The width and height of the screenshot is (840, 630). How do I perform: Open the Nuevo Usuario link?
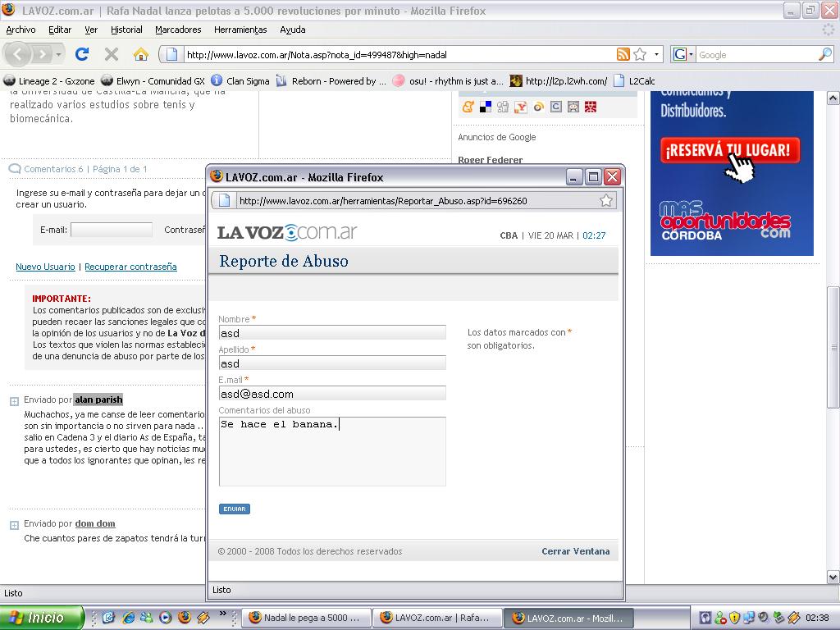[x=46, y=267]
